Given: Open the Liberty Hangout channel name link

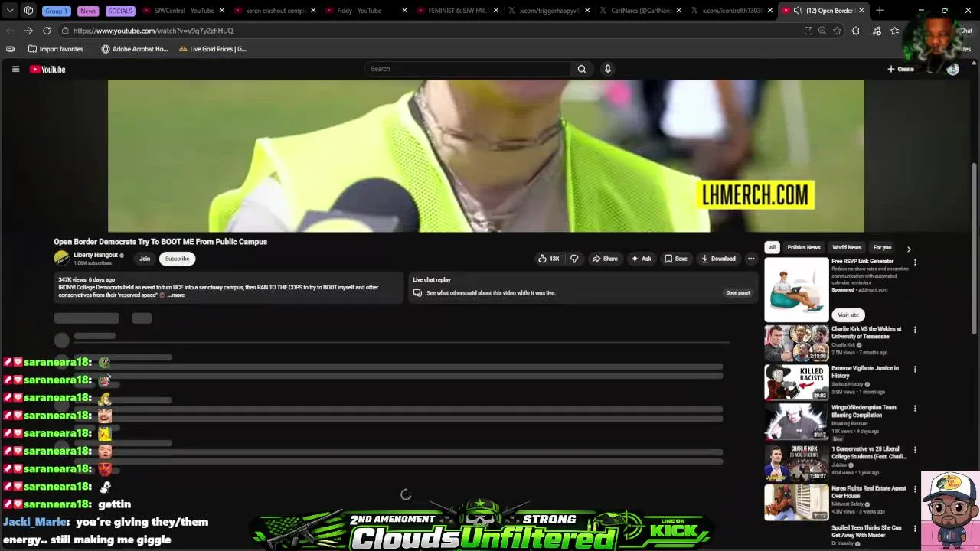Looking at the screenshot, I should (x=96, y=255).
